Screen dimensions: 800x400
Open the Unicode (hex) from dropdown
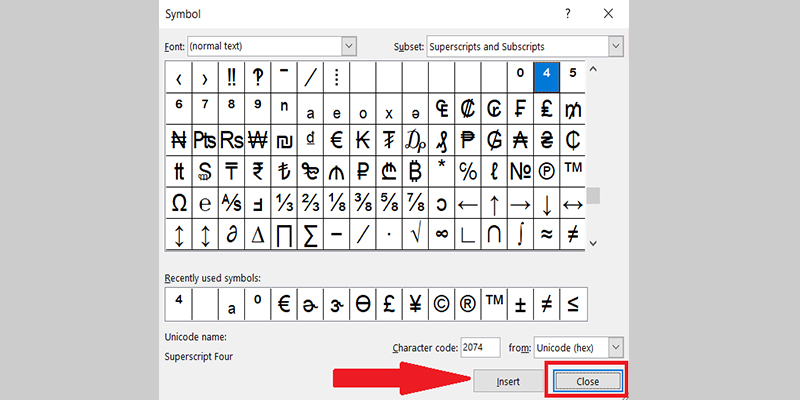(616, 346)
